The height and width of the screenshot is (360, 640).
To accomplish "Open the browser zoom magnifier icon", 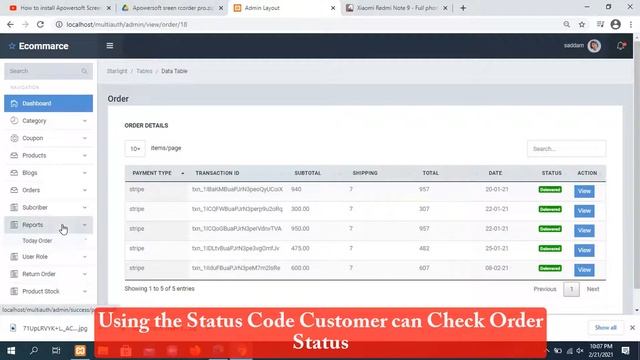I will [x=567, y=24].
